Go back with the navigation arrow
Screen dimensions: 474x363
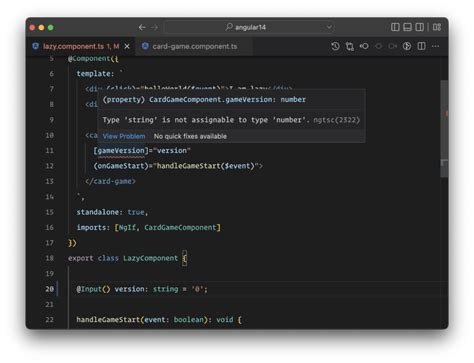pos(142,27)
